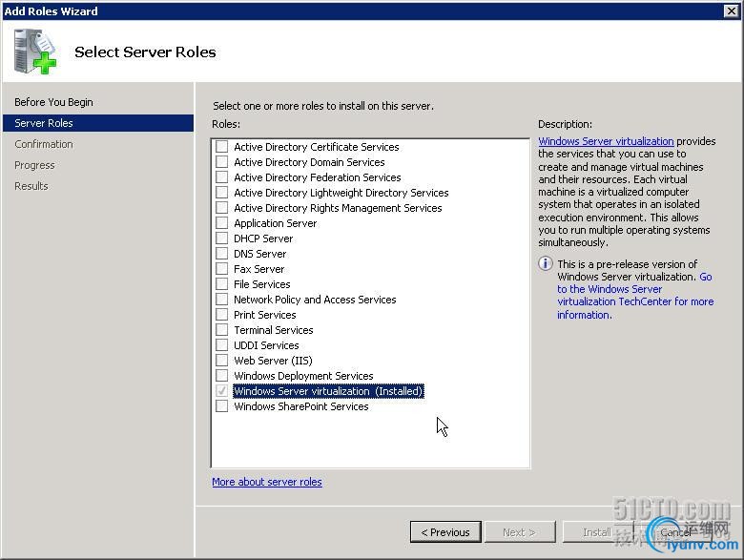Screen dimensions: 744x560
Task: Select the File Services label
Action: click(x=262, y=284)
